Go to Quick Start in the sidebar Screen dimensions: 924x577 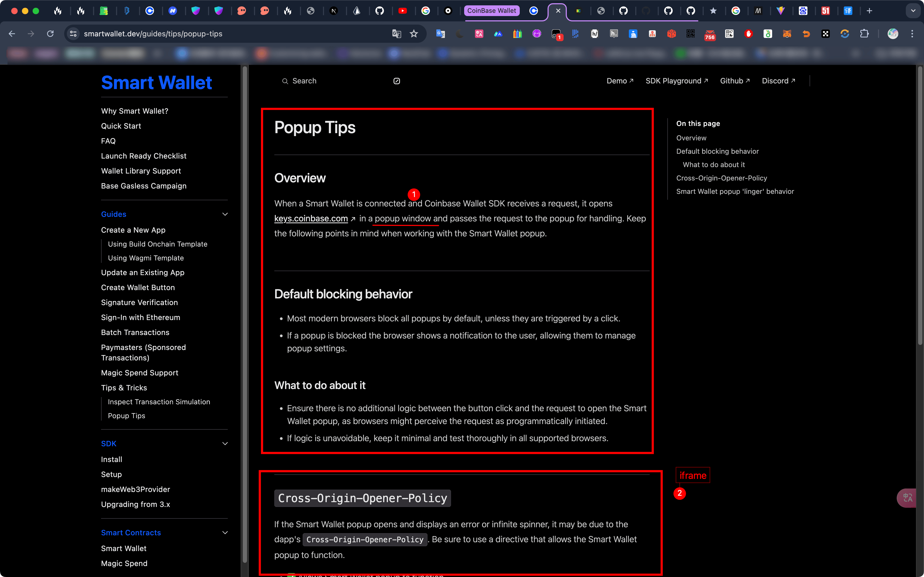[x=121, y=126]
